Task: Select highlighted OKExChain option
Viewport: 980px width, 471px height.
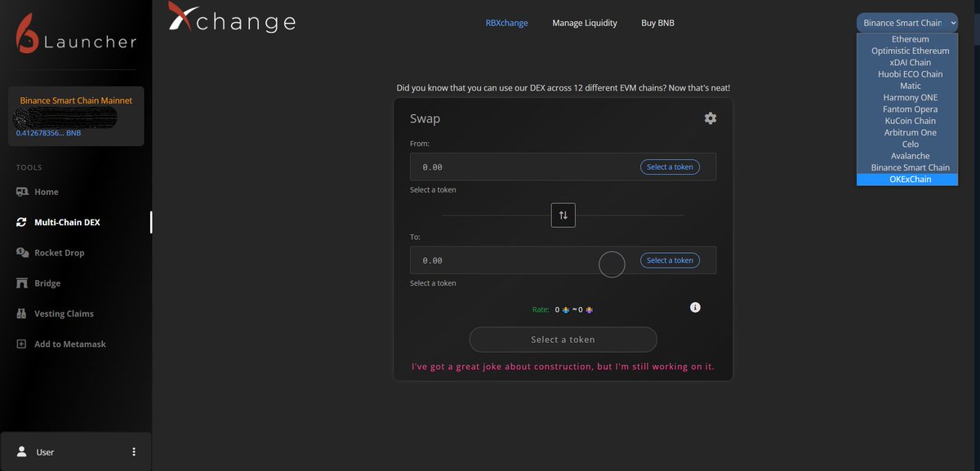Action: click(x=907, y=180)
